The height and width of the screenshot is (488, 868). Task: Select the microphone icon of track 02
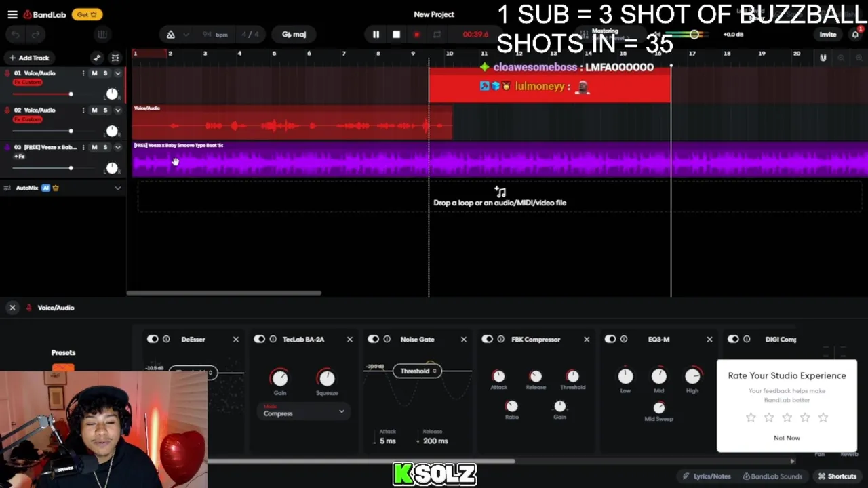coord(7,110)
